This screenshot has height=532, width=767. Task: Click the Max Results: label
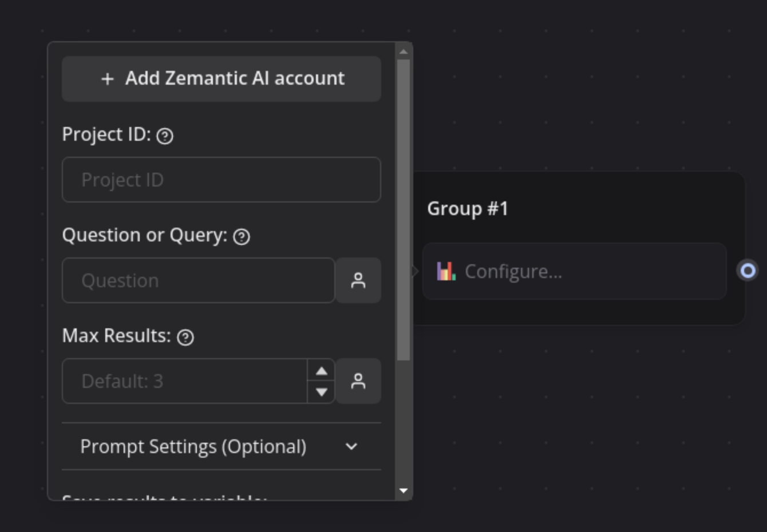[x=117, y=336]
